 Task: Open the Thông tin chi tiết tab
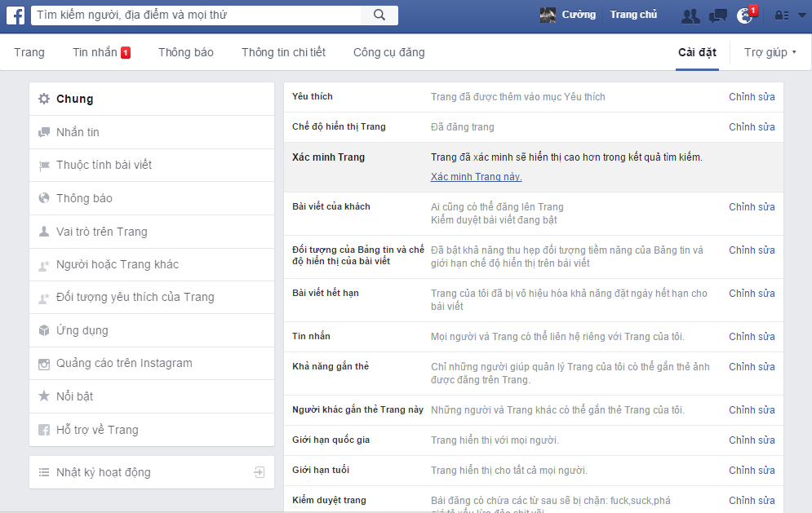(x=283, y=52)
